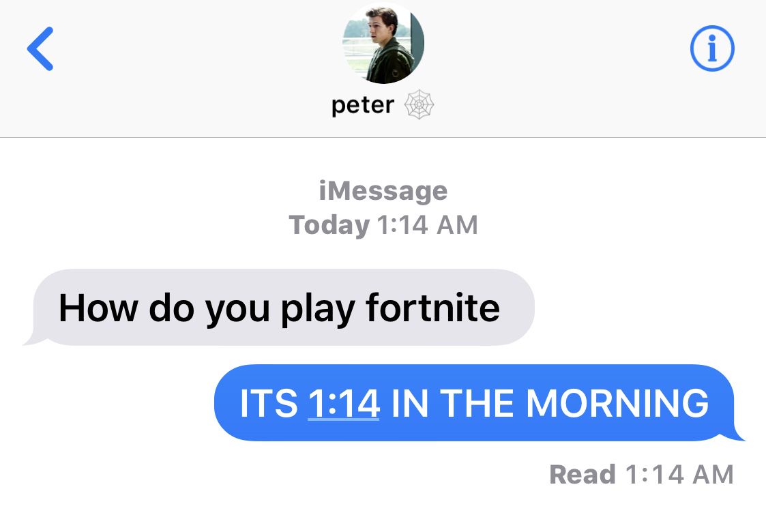The height and width of the screenshot is (532, 766).
Task: Select the contact name peter
Action: [x=362, y=105]
